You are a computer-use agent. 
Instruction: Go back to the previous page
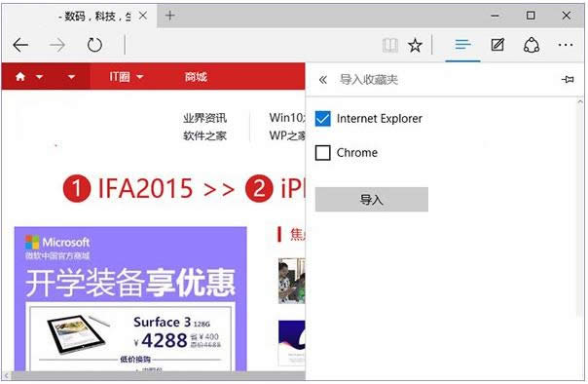click(x=20, y=45)
